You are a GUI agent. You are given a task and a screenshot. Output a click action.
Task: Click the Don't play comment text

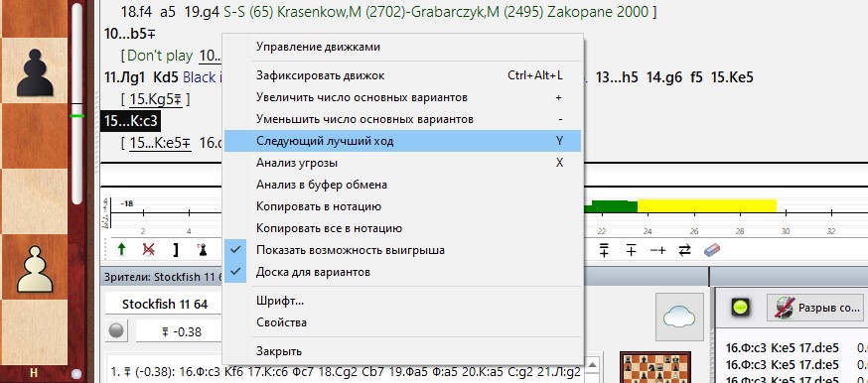coord(160,56)
